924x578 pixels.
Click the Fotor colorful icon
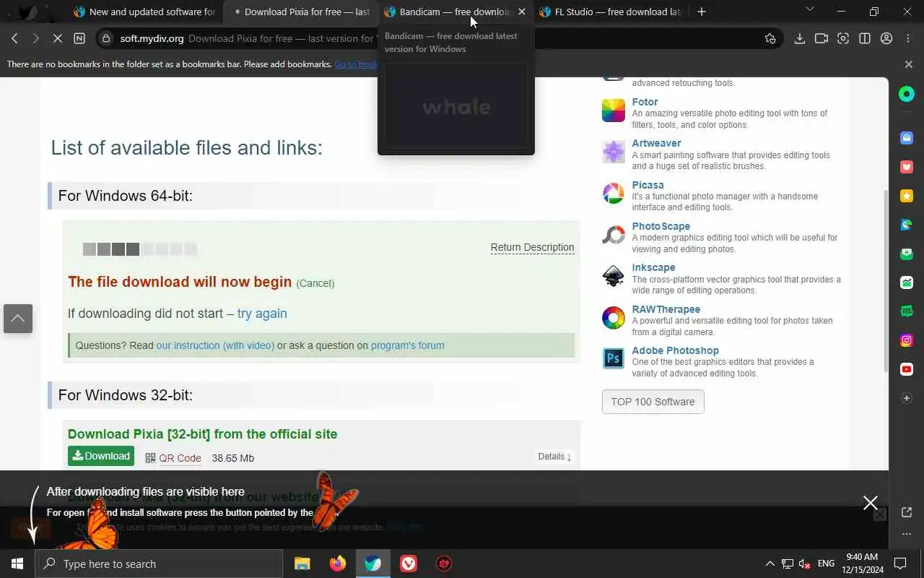tap(614, 111)
